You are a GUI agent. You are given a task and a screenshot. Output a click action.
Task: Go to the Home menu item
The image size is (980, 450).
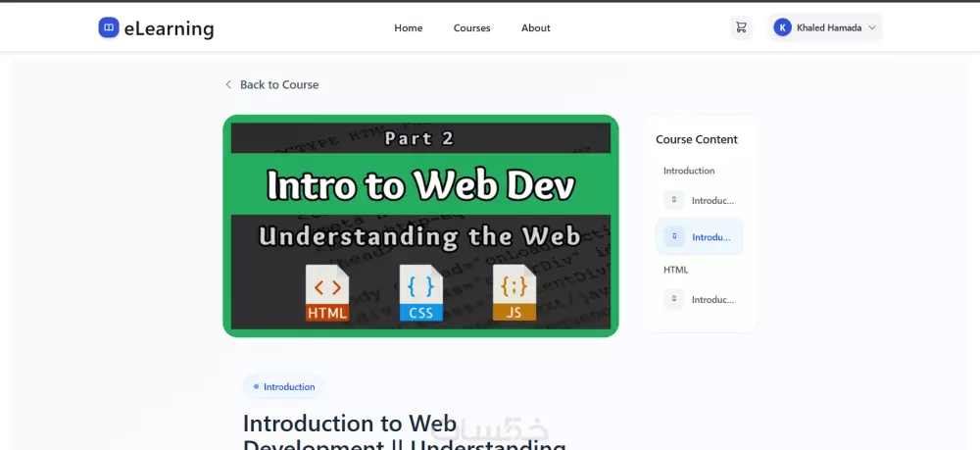pyautogui.click(x=408, y=28)
